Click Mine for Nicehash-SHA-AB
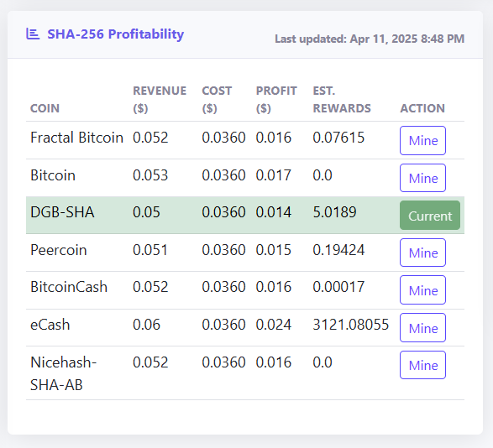493x448 pixels. tap(422, 365)
